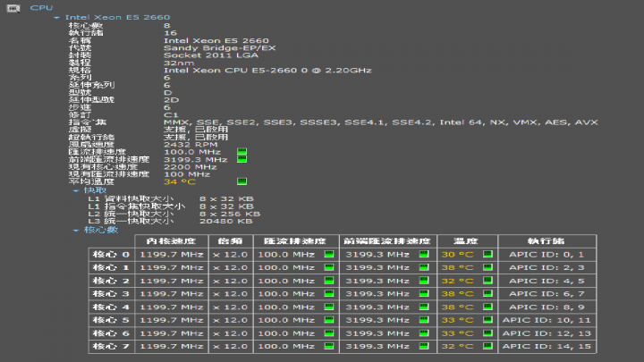Viewport: 644px width, 362px height.
Task: Click the green graph icon next to 34 °C average temperature
Action: pyautogui.click(x=241, y=181)
